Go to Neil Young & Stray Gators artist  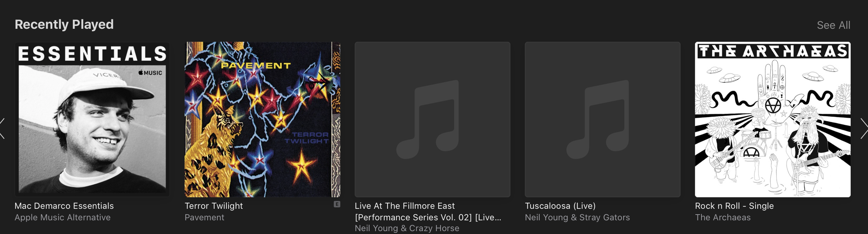[x=577, y=217]
